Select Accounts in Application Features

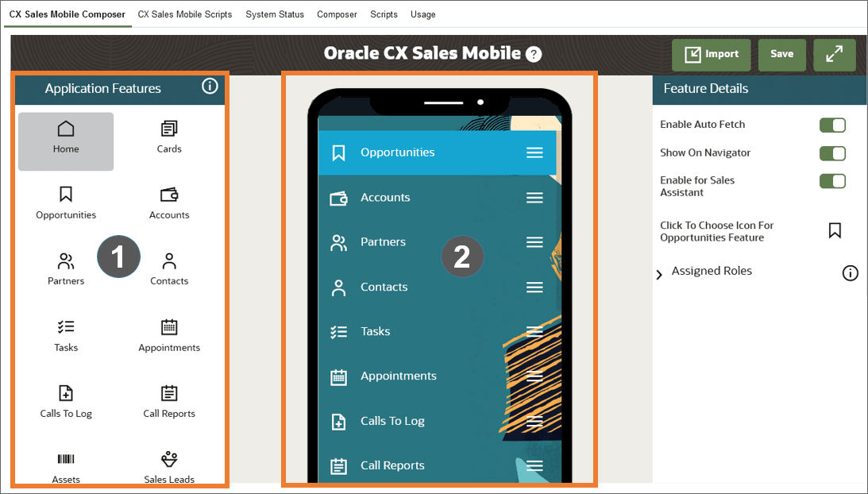[x=169, y=203]
